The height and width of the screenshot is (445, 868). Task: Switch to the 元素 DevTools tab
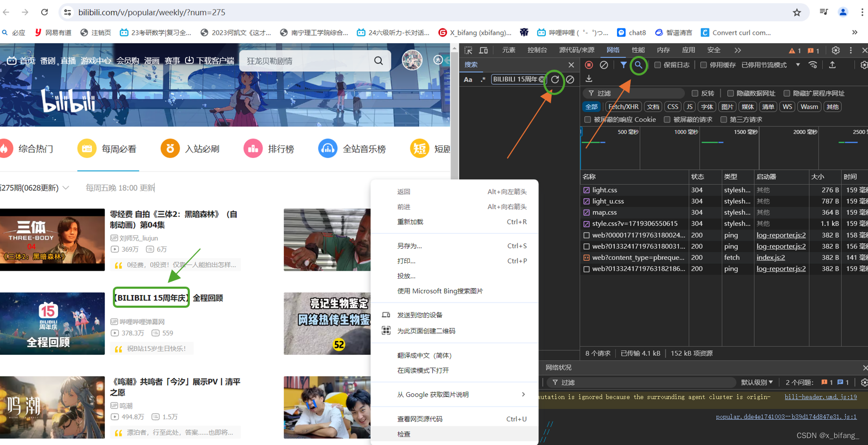click(509, 50)
